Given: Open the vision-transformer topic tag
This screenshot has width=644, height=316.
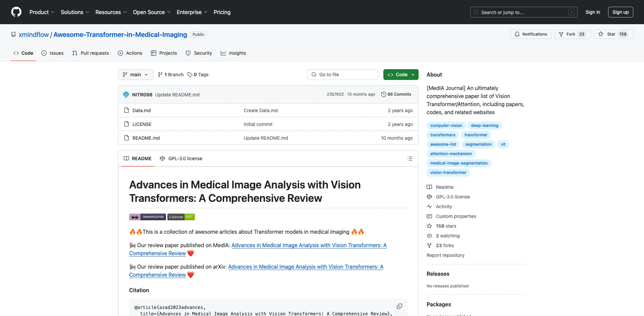Looking at the screenshot, I should (448, 173).
